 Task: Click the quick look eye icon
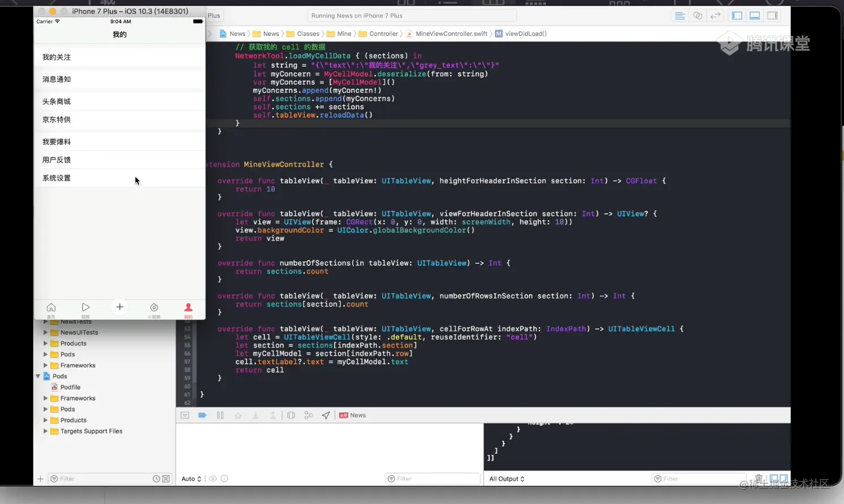pyautogui.click(x=213, y=479)
